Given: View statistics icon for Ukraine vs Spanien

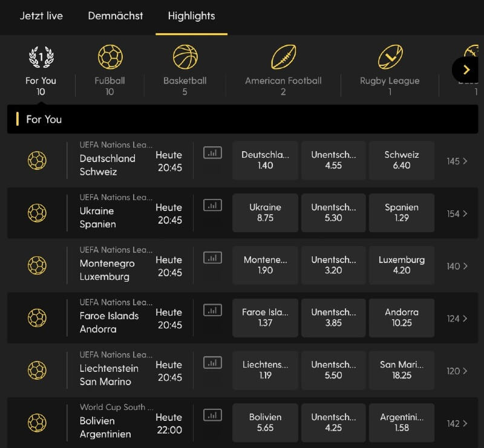Looking at the screenshot, I should coord(212,206).
